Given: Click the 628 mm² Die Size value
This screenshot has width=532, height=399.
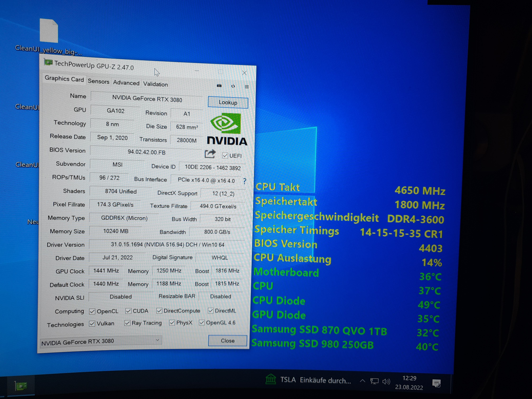Looking at the screenshot, I should coord(187,127).
